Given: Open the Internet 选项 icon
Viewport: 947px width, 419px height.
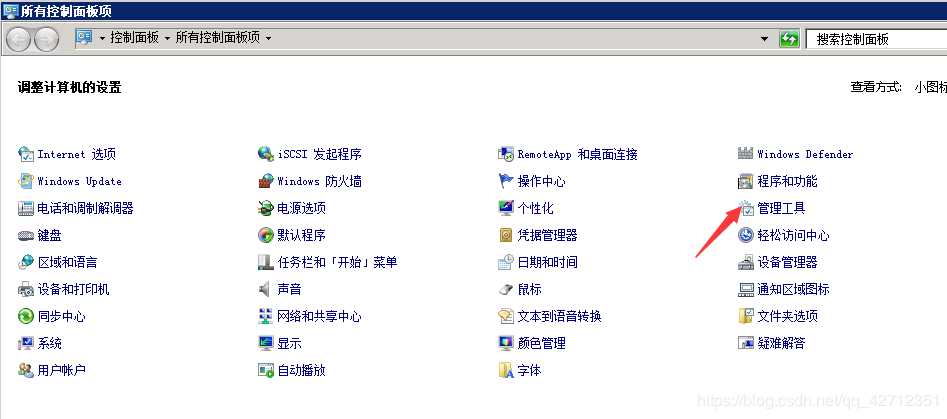Looking at the screenshot, I should pos(26,155).
